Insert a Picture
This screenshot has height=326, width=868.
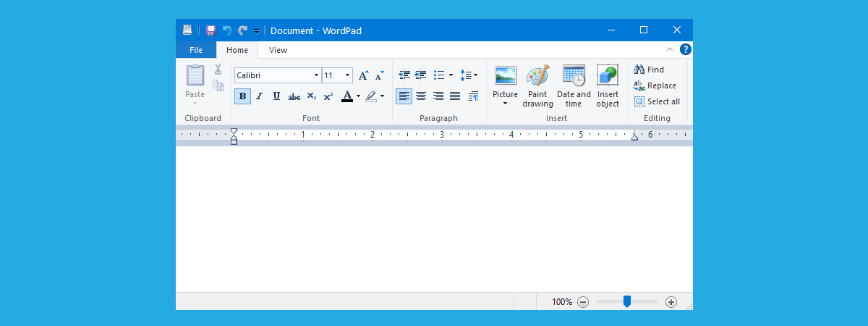pyautogui.click(x=505, y=80)
